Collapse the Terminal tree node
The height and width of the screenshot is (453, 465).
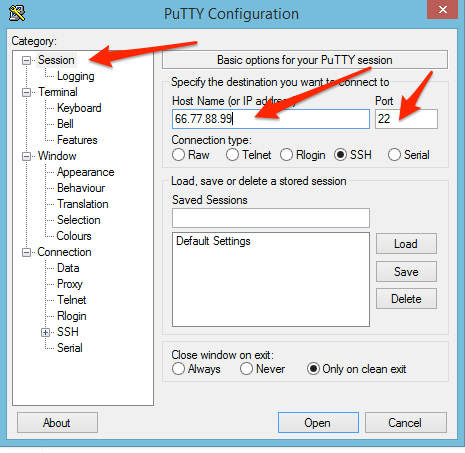point(26,92)
